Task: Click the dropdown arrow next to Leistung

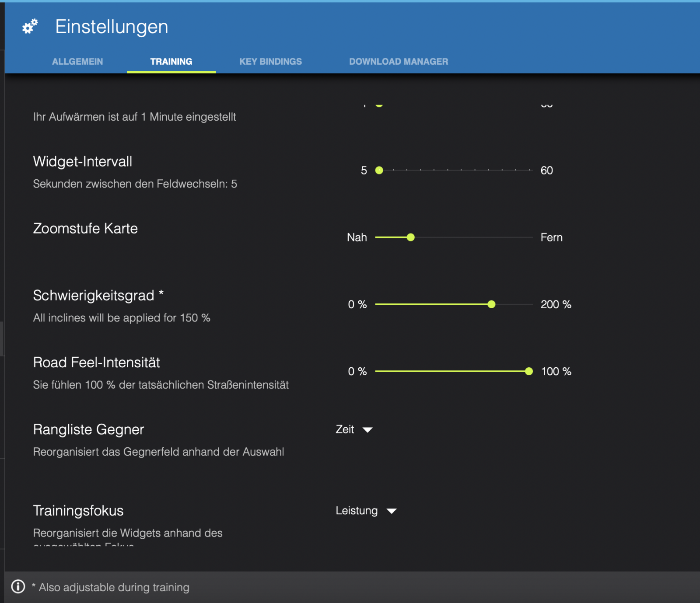Action: (392, 511)
